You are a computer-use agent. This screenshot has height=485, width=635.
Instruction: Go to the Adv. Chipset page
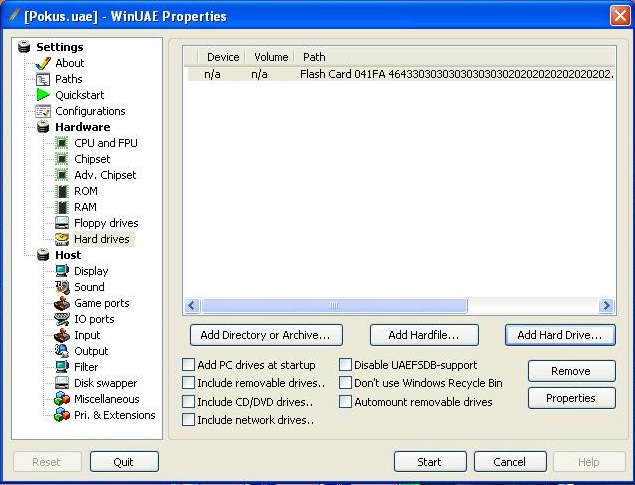pyautogui.click(x=105, y=175)
